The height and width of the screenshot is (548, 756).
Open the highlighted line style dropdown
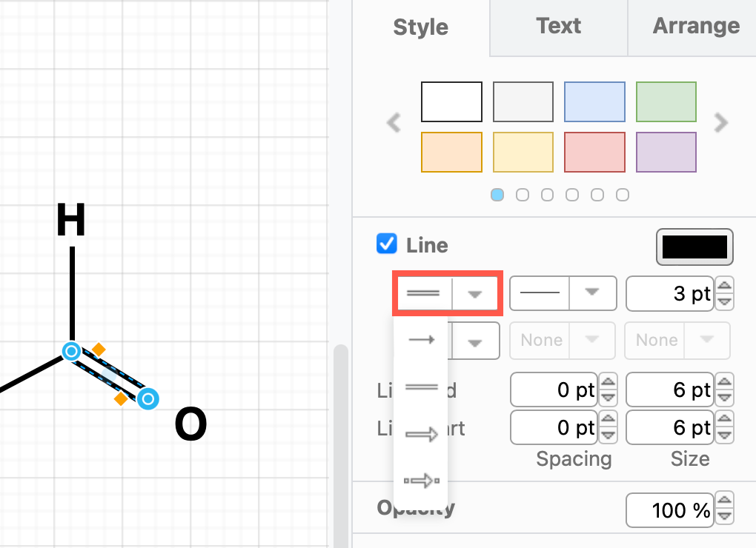475,293
